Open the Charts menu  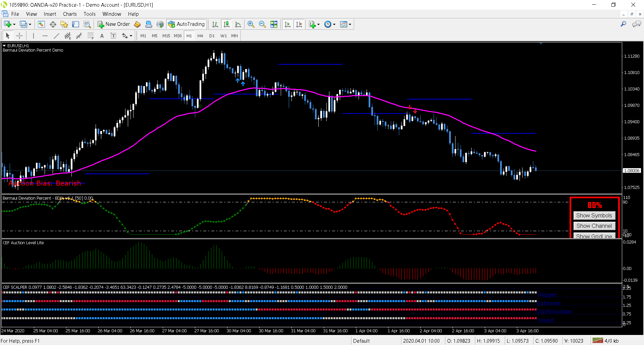70,14
